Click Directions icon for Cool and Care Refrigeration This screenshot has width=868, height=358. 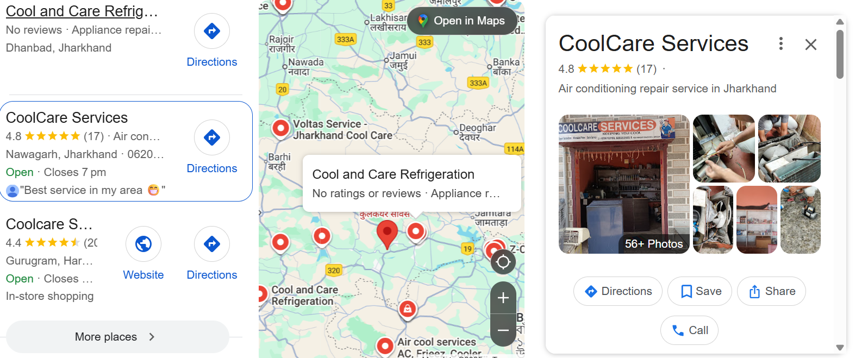pos(212,31)
